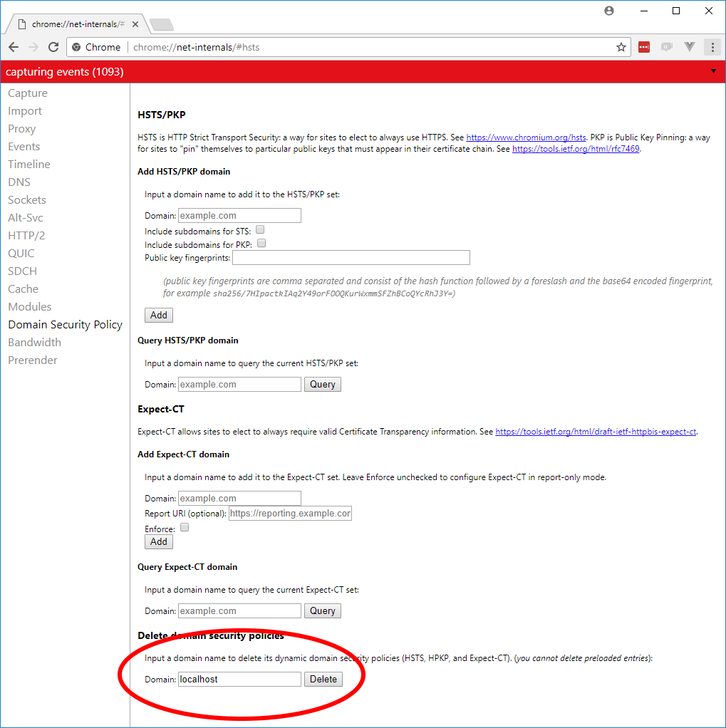Focus the Add Expect-CT Domain input field
Viewport: 726px width, 728px height.
coord(239,498)
